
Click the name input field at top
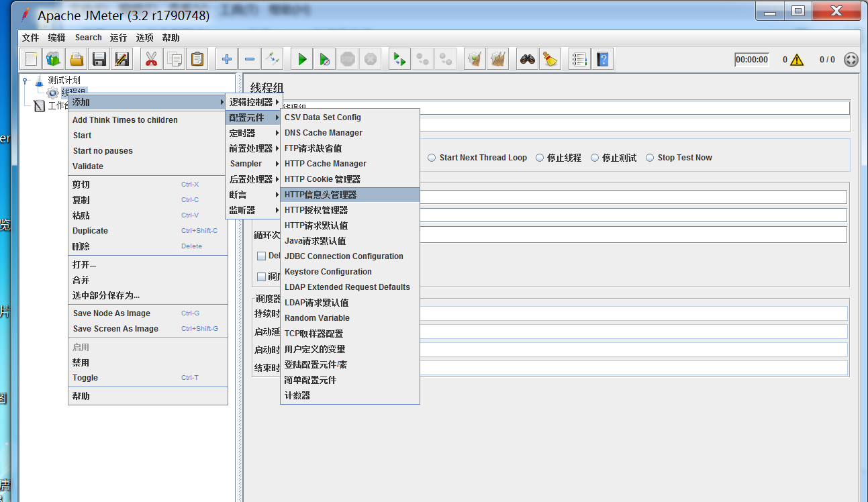(564, 107)
